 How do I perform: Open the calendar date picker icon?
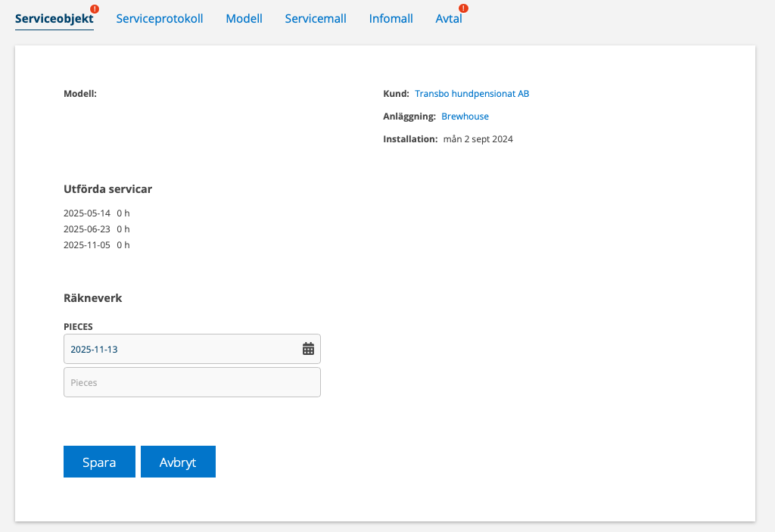[308, 349]
